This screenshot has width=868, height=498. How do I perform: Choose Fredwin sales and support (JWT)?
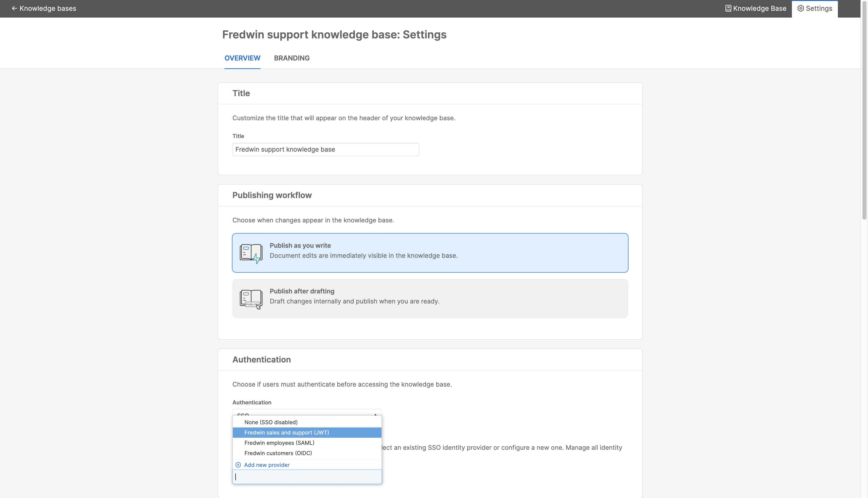click(287, 433)
